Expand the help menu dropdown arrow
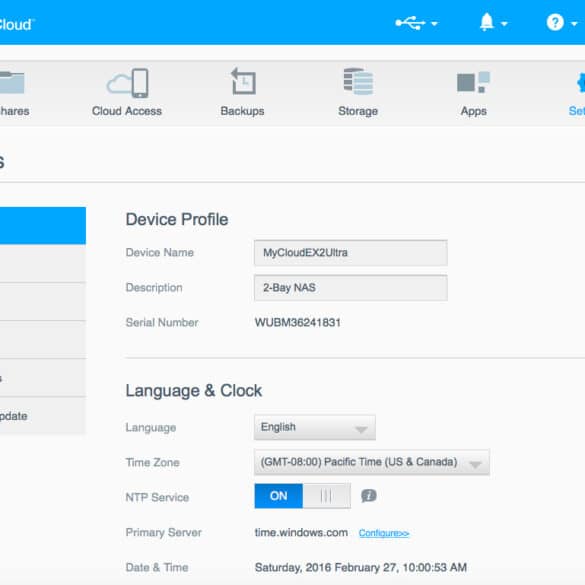Image resolution: width=585 pixels, height=585 pixels. point(574,24)
